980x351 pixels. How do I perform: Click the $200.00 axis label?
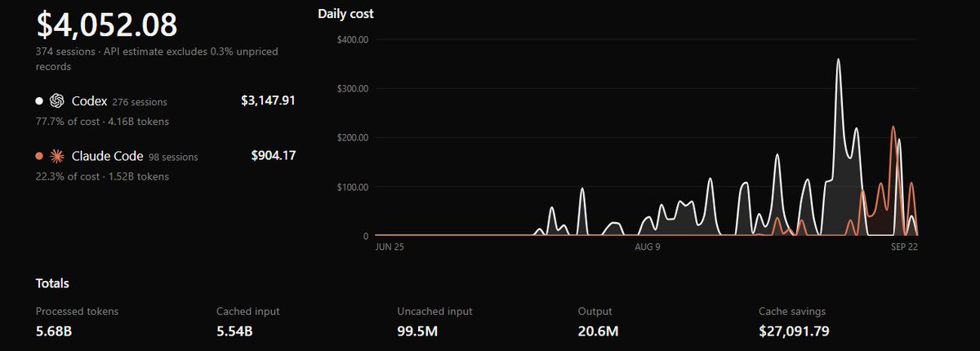(x=352, y=137)
